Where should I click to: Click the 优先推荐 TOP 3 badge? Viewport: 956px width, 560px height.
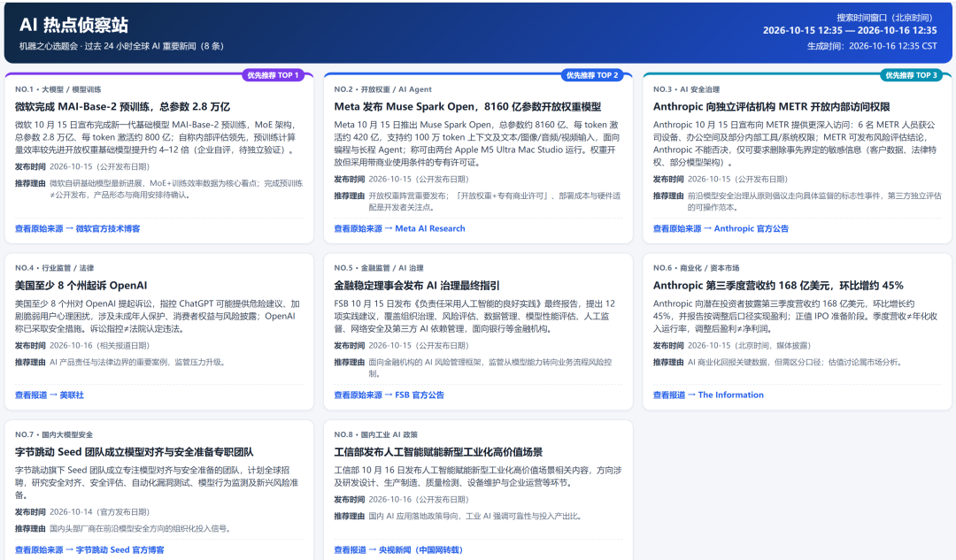coord(912,75)
